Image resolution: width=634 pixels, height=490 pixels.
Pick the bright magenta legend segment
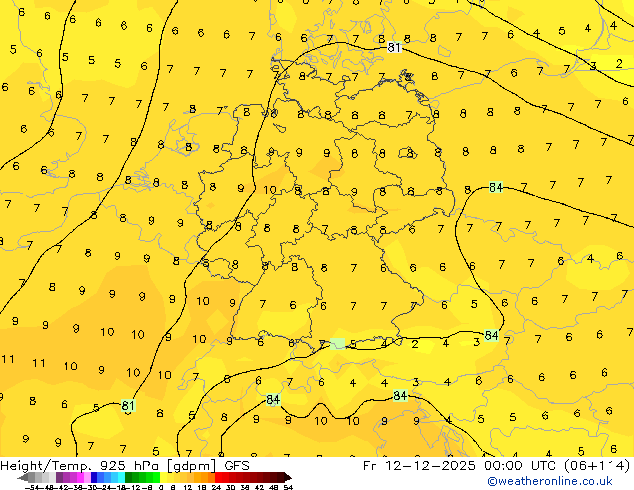pos(80,477)
